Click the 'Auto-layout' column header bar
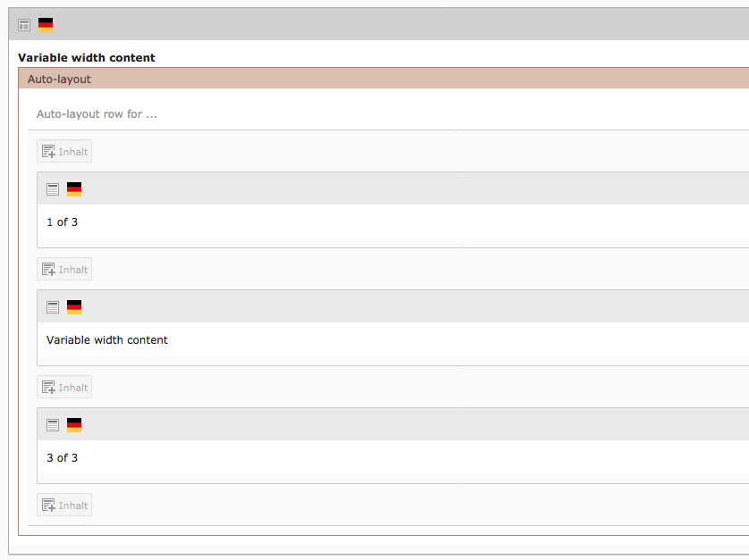The height and width of the screenshot is (560, 749). point(383,79)
